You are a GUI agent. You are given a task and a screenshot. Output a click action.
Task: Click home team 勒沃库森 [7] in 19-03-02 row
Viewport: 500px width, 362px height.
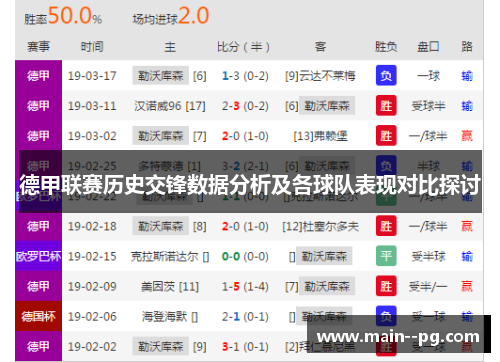(x=169, y=135)
